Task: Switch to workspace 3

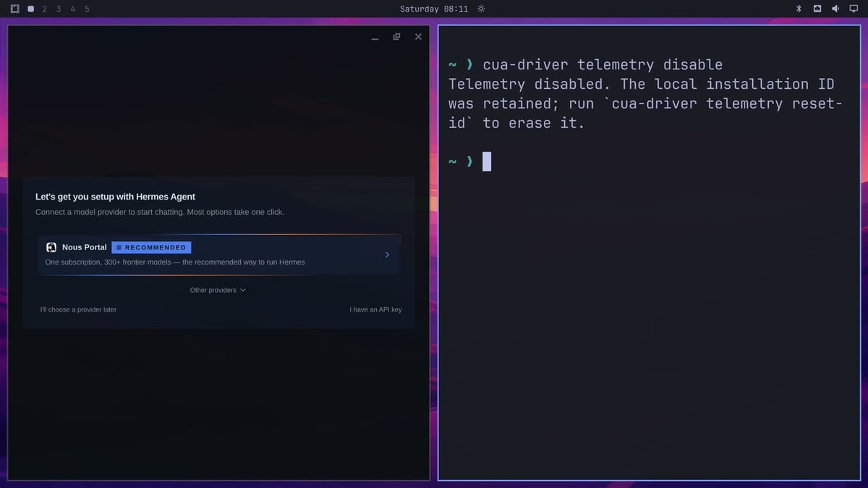Action: [59, 9]
